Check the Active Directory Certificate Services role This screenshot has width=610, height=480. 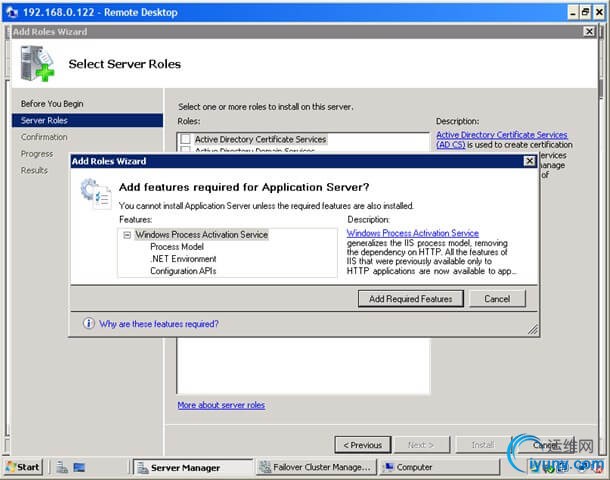[x=186, y=139]
